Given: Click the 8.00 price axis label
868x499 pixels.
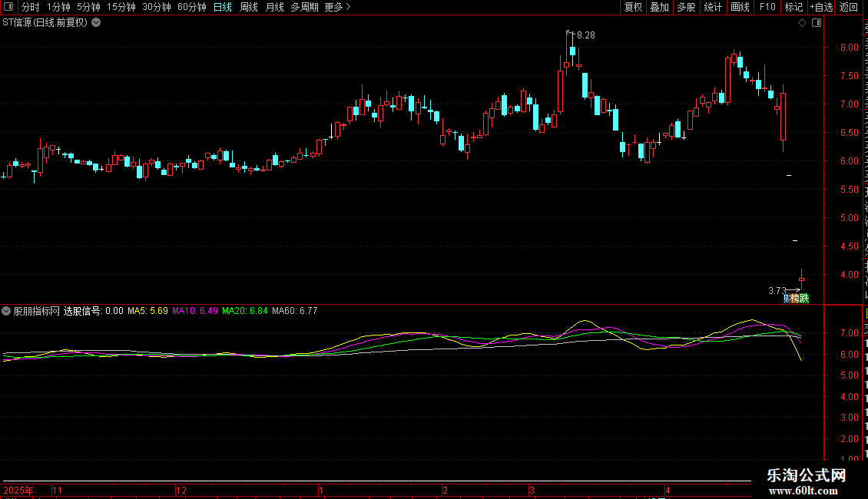Looking at the screenshot, I should pyautogui.click(x=849, y=48).
